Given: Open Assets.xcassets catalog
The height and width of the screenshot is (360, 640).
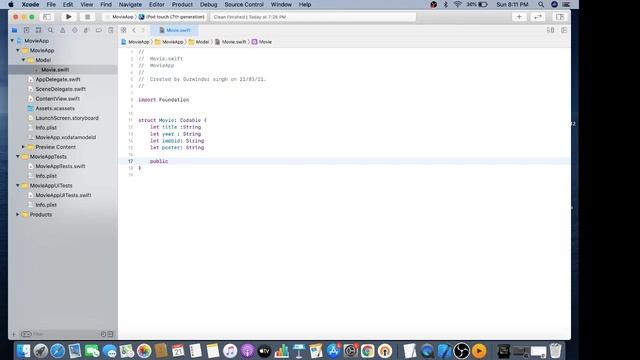Looking at the screenshot, I should 55,109.
